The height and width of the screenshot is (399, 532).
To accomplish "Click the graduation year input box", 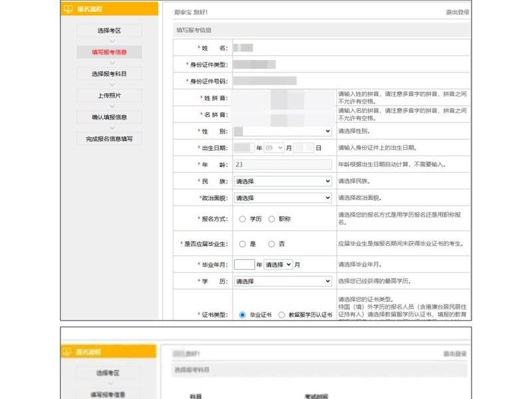I will coord(244,264).
